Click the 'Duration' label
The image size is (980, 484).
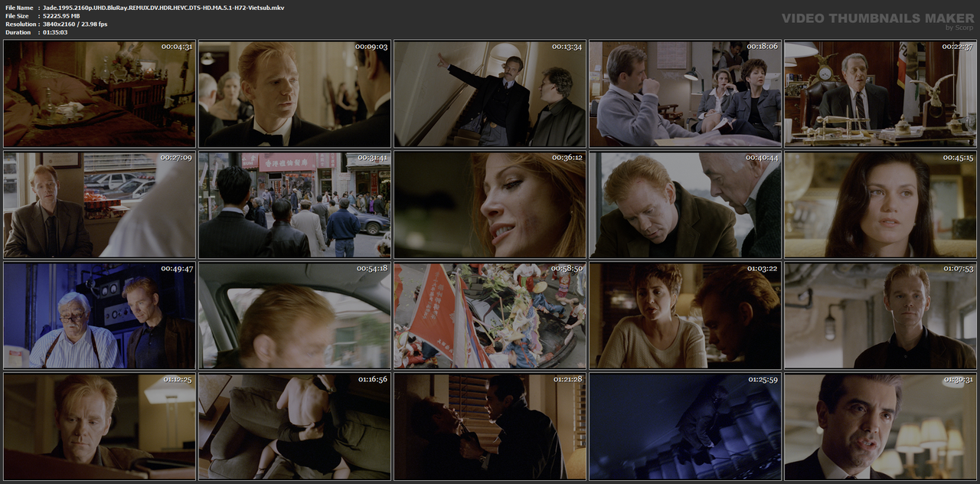point(18,32)
